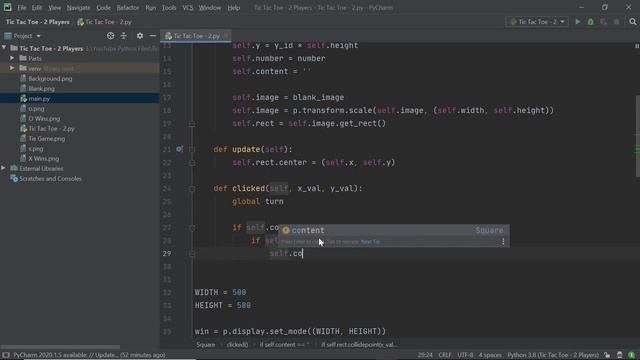Open Search Everywhere magnifier icon
The width and height of the screenshot is (640, 360).
[633, 22]
